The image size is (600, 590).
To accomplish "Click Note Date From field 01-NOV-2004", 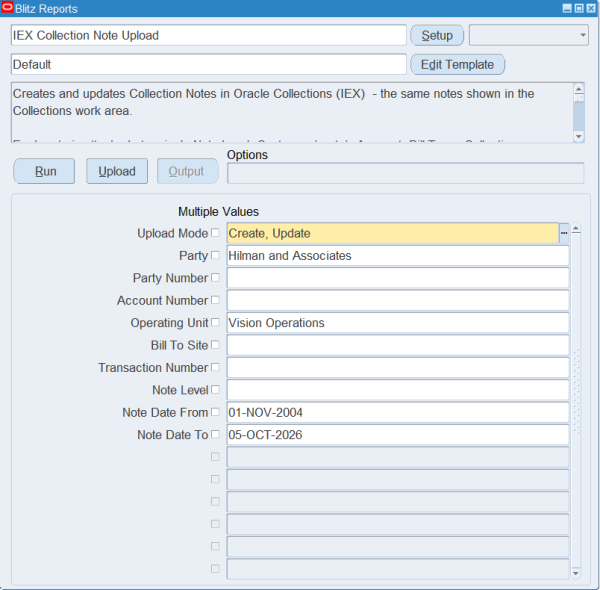I will 398,412.
